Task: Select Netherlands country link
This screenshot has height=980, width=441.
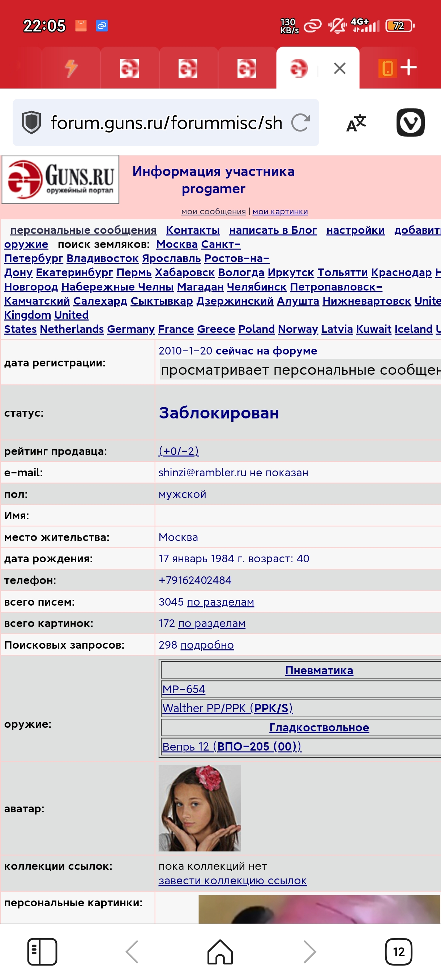Action: (72, 329)
